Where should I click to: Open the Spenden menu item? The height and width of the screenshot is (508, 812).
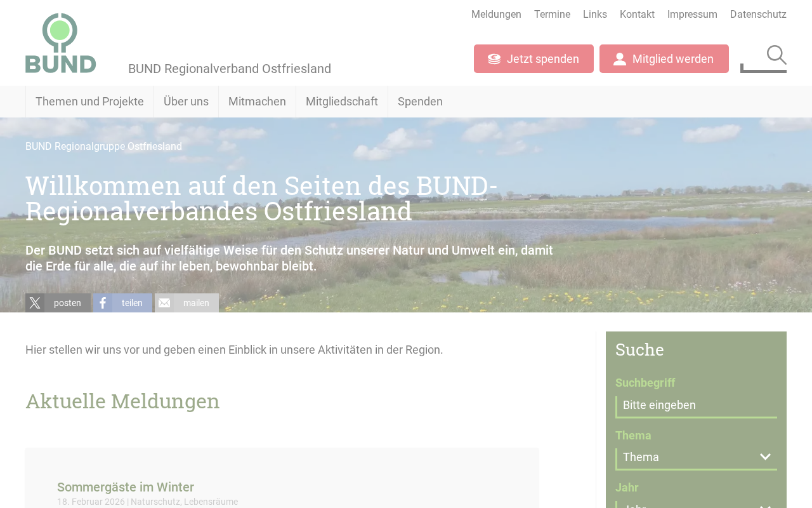420,102
